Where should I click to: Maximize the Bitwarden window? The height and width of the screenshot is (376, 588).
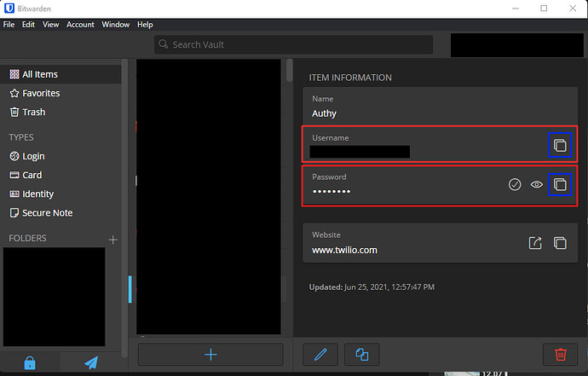tap(544, 9)
